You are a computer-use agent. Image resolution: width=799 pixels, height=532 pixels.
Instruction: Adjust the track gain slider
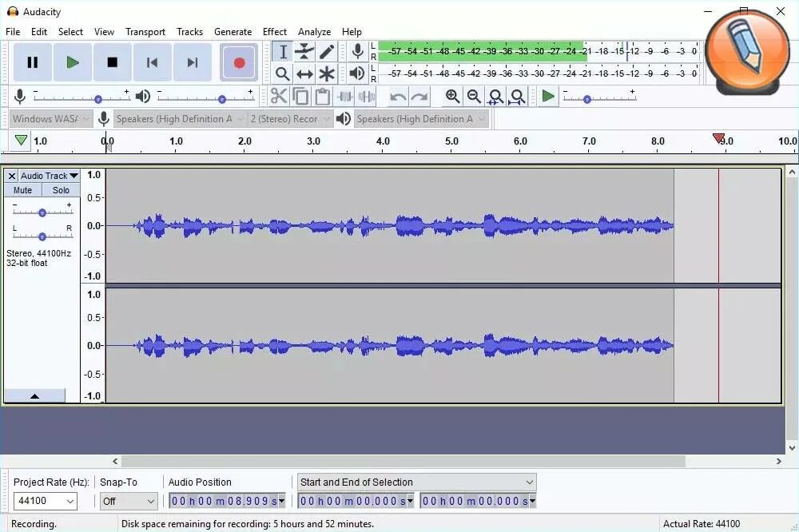[x=42, y=212]
